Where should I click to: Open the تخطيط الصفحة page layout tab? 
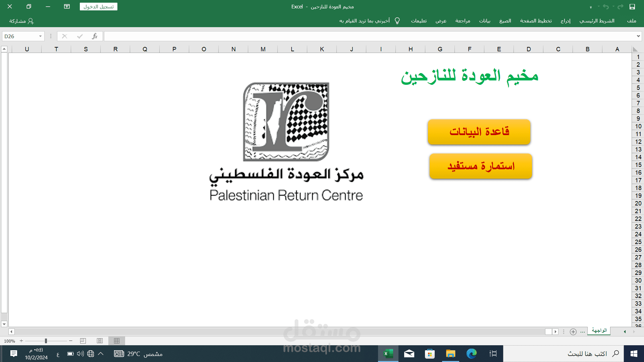(x=536, y=21)
